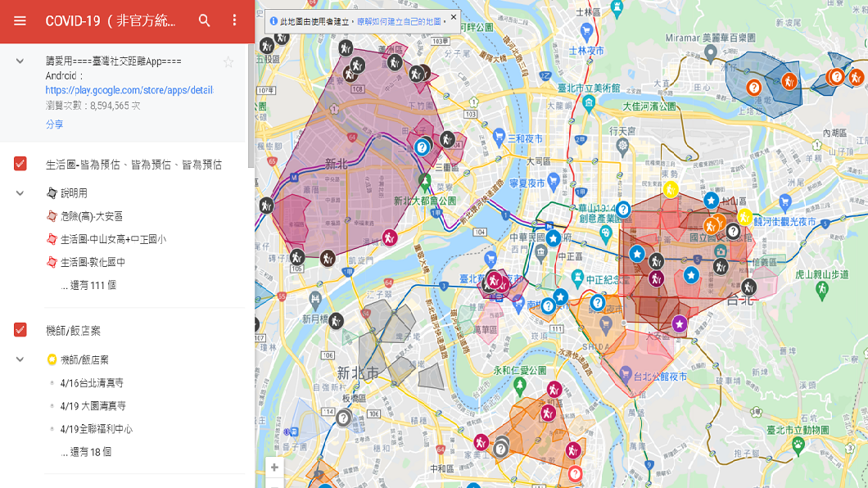
Task: Click the 台北公館夜市 shopping marker
Action: pyautogui.click(x=626, y=374)
